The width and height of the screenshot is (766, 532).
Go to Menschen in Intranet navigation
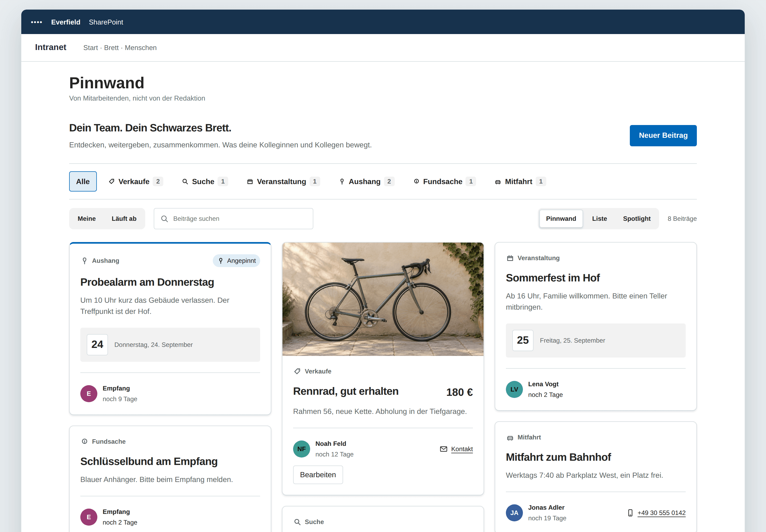[141, 48]
